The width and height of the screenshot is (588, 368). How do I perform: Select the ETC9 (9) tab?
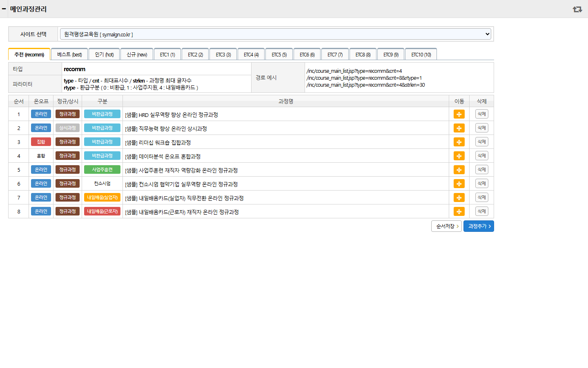[x=391, y=54]
